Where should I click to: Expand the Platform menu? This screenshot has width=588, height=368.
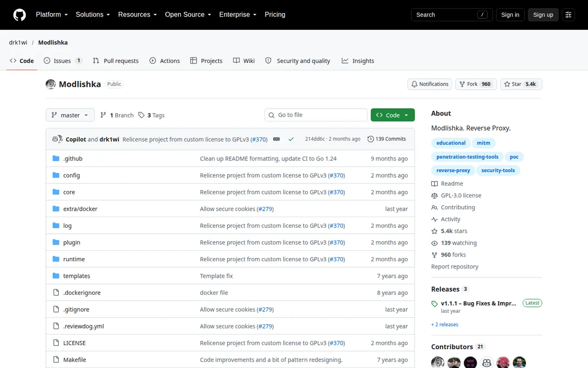[x=52, y=15]
